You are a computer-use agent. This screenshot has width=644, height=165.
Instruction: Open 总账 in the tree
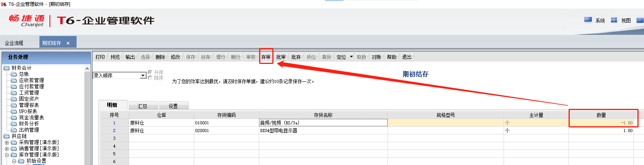click(x=24, y=74)
